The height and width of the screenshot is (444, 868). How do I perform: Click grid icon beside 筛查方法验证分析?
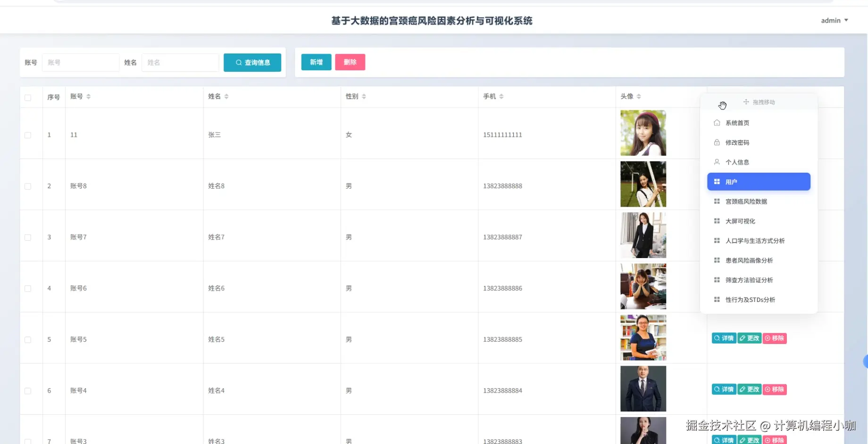717,280
